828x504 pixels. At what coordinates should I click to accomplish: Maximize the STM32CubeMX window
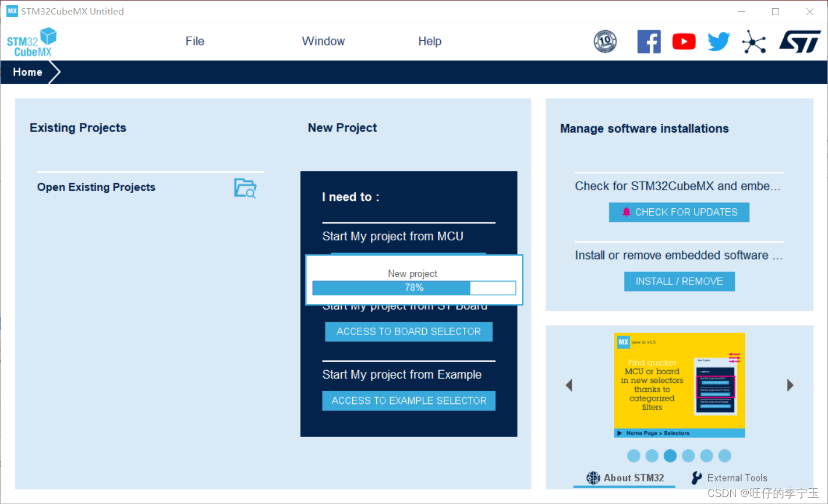click(776, 12)
